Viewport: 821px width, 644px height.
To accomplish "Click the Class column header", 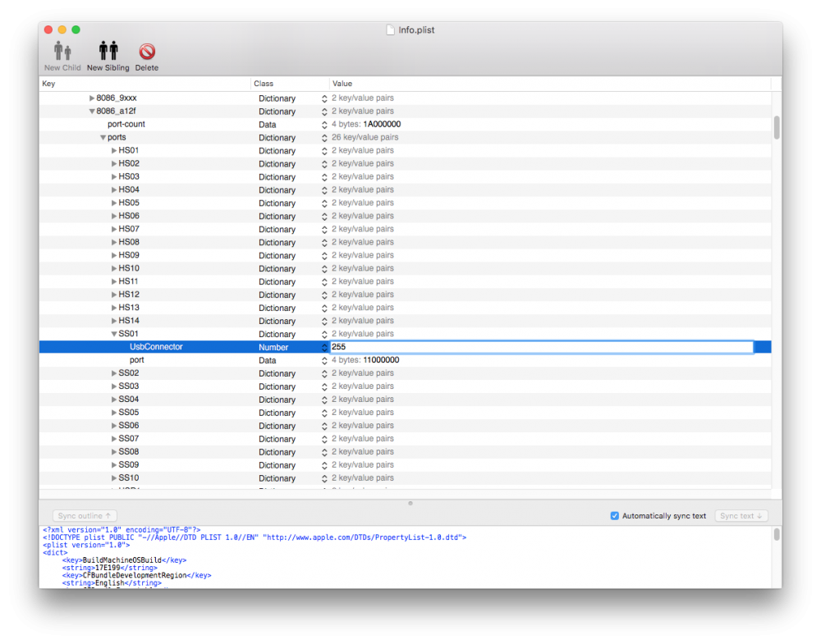I will click(290, 84).
